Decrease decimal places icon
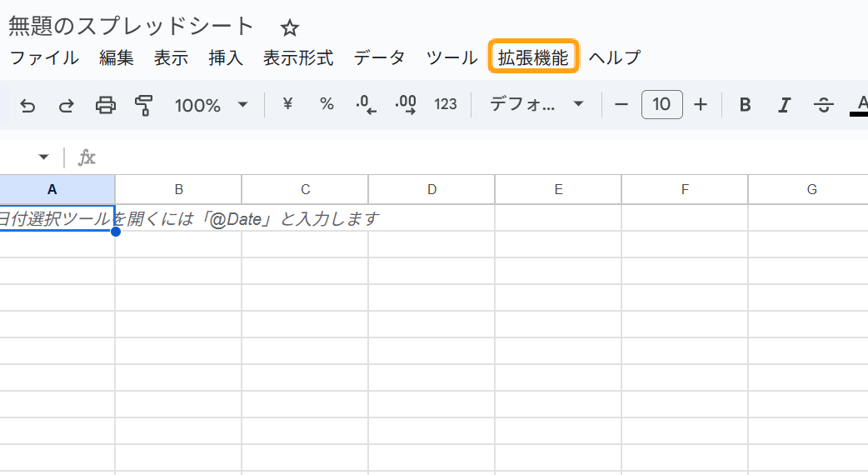868x475 pixels. pyautogui.click(x=366, y=104)
